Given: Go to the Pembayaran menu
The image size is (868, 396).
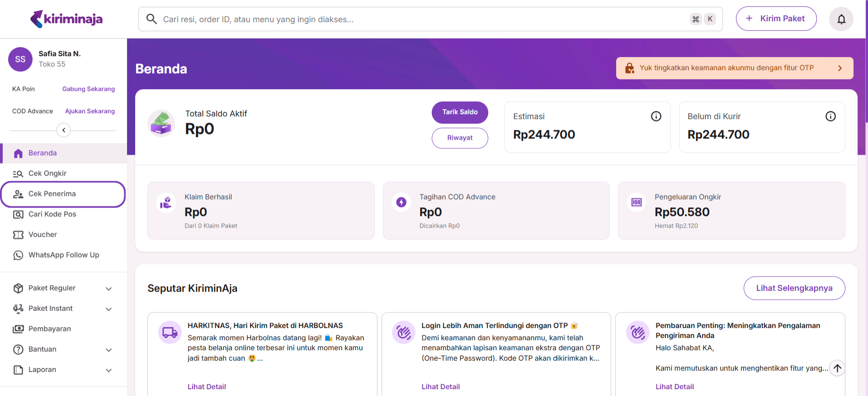Looking at the screenshot, I should point(50,329).
